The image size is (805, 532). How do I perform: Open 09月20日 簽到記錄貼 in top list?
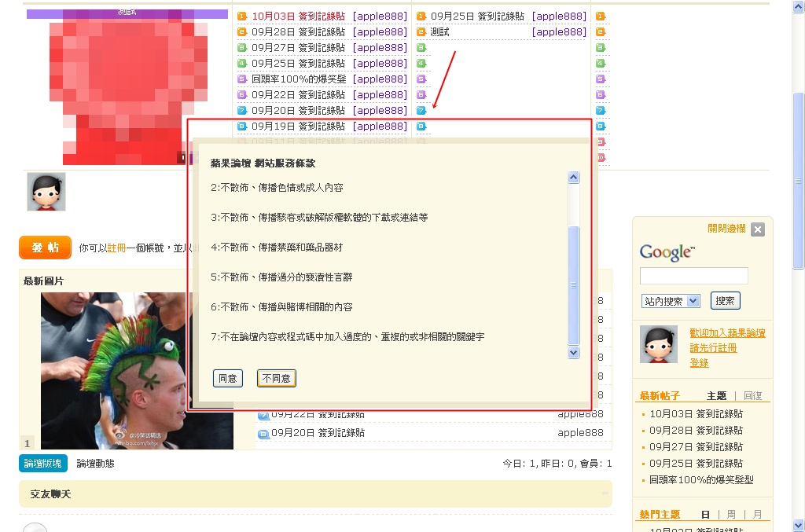[298, 110]
